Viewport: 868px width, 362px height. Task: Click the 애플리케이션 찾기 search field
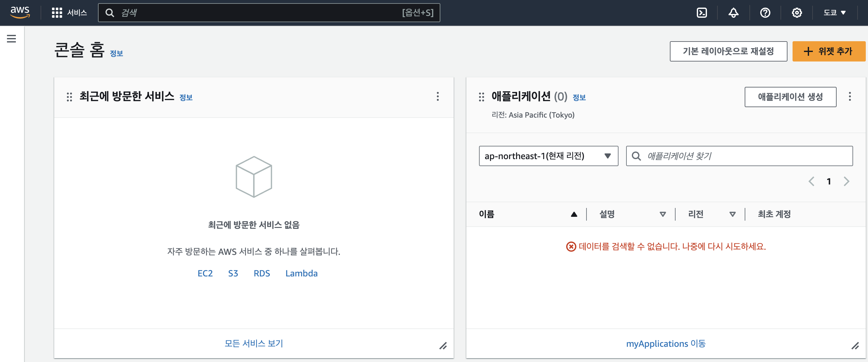tap(745, 156)
